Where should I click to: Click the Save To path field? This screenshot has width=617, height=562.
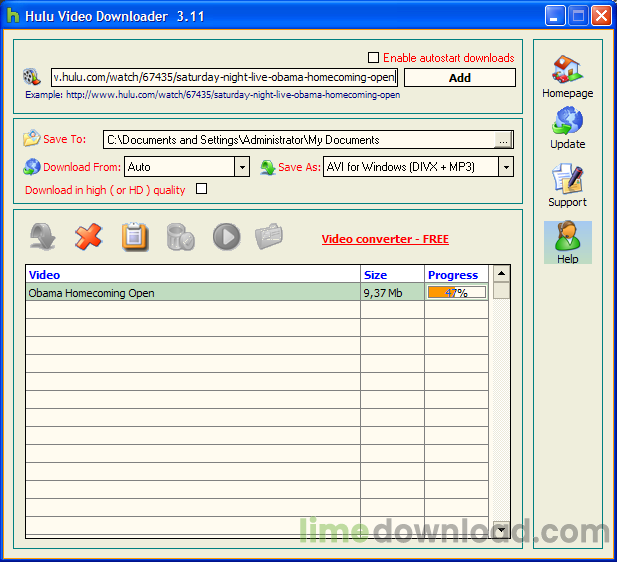click(299, 140)
